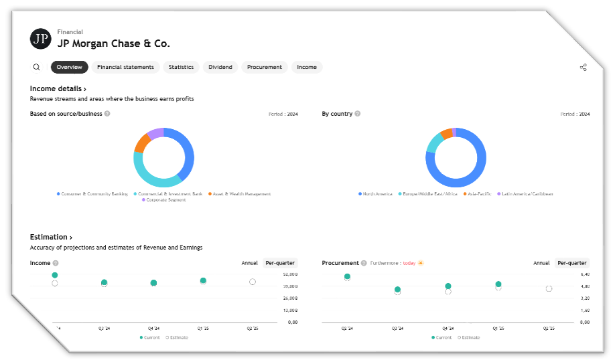Click the source/business donut chart
This screenshot has height=364, width=615.
coord(164,157)
